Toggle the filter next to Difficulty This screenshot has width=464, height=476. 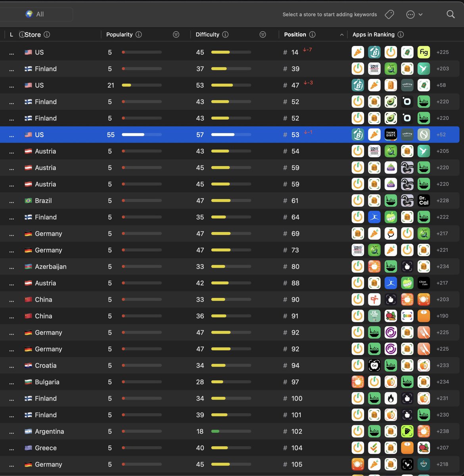click(263, 35)
